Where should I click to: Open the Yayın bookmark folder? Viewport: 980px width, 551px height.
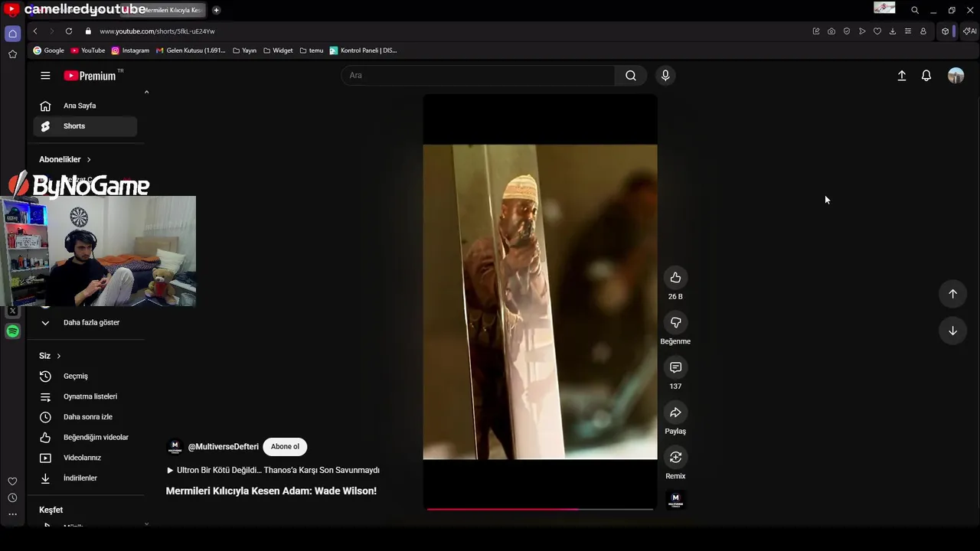point(244,51)
